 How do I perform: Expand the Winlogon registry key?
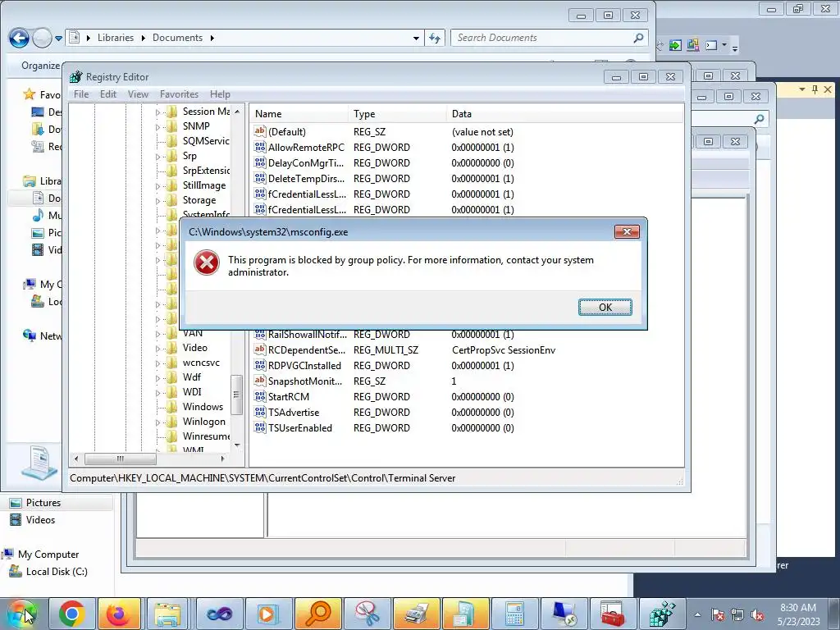[157, 422]
